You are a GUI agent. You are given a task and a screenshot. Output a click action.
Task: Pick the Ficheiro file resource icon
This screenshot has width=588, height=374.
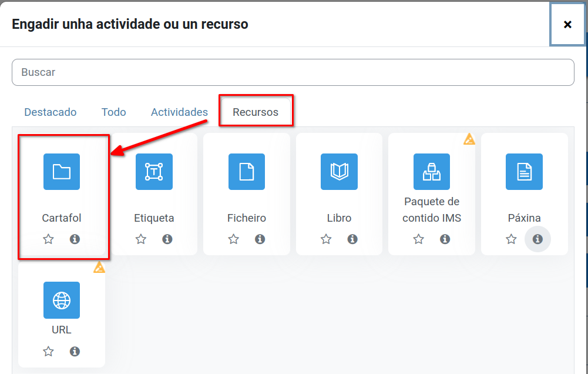pyautogui.click(x=247, y=172)
